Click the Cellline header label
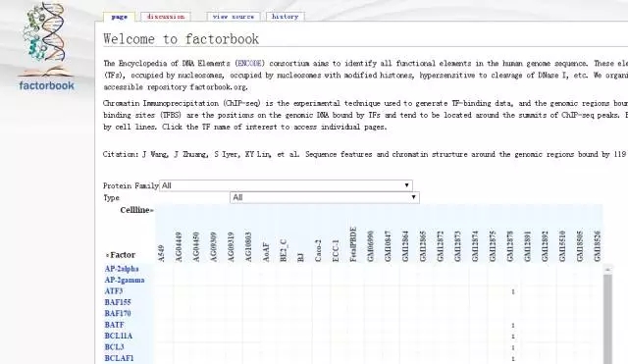 click(x=136, y=210)
